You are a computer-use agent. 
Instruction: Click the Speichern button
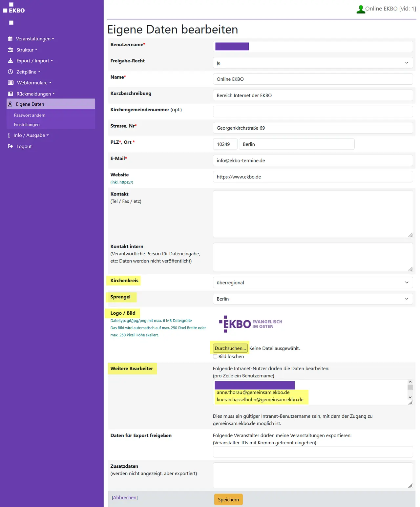click(x=228, y=499)
